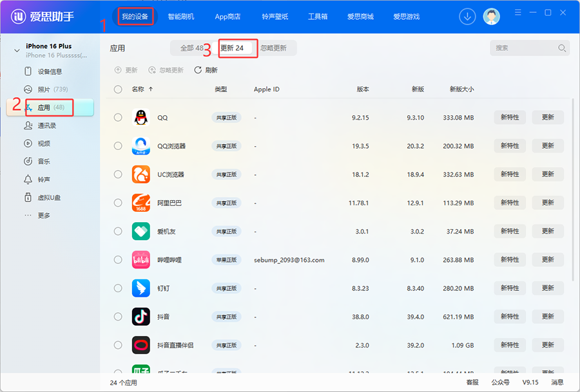Open 设备信息 in the sidebar
The image size is (580, 392).
pos(50,71)
